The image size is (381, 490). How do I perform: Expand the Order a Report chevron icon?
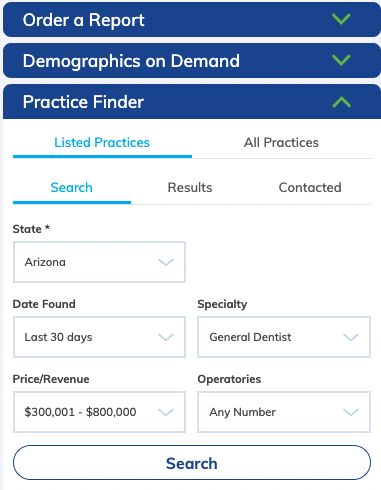(341, 19)
